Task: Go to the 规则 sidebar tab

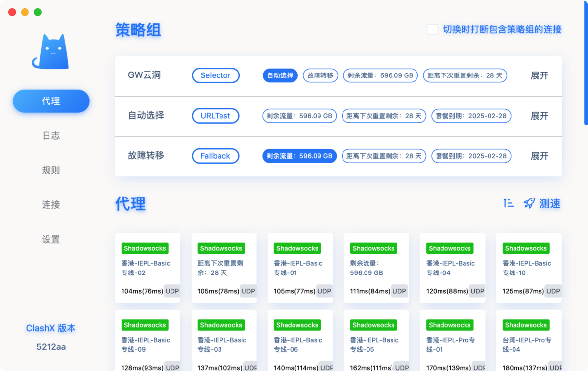Action: tap(51, 170)
